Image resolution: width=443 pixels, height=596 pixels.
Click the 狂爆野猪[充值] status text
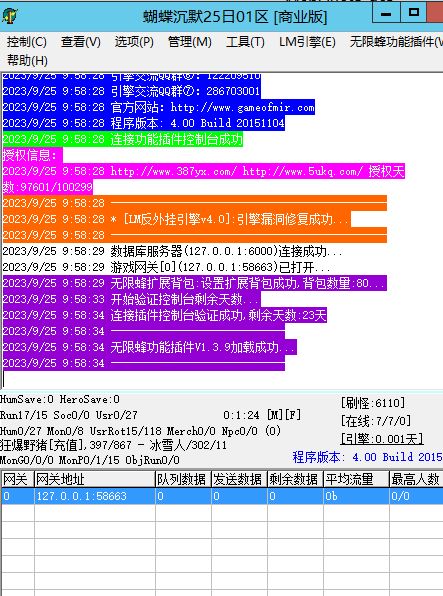(x=113, y=445)
